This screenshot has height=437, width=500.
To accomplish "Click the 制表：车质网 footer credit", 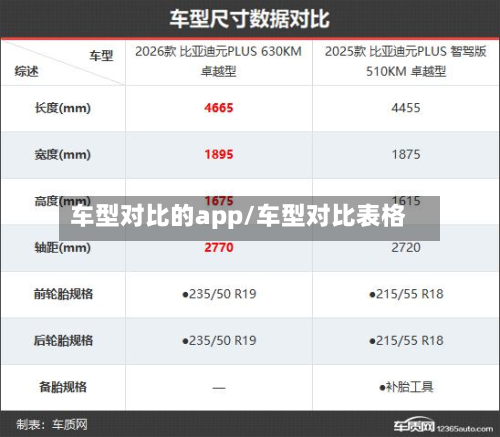I will tap(52, 425).
